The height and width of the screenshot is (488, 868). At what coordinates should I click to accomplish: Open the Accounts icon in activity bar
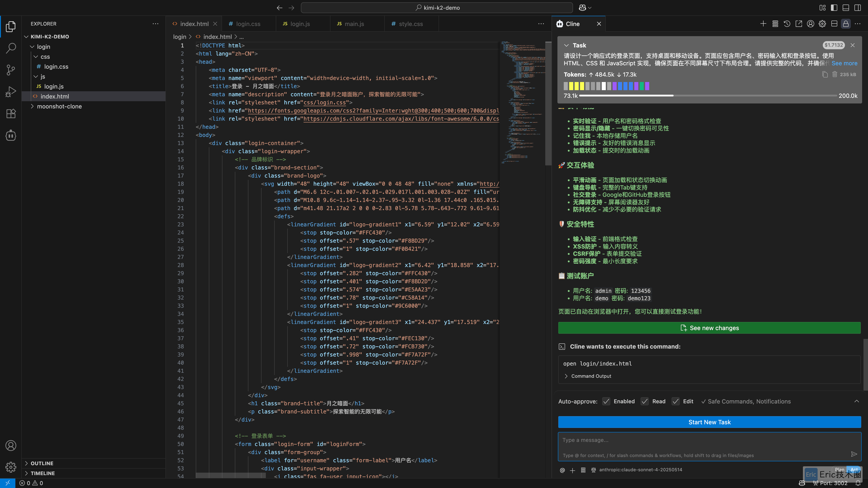coord(11,446)
